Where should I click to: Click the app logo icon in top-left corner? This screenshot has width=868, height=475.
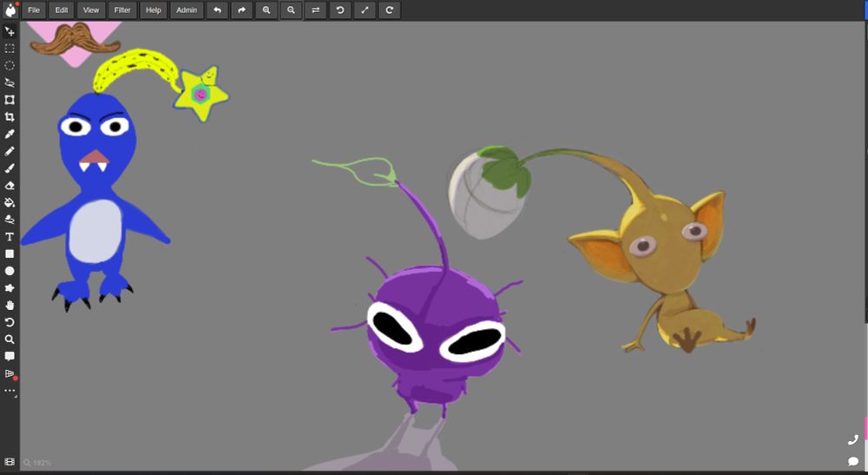(x=10, y=10)
